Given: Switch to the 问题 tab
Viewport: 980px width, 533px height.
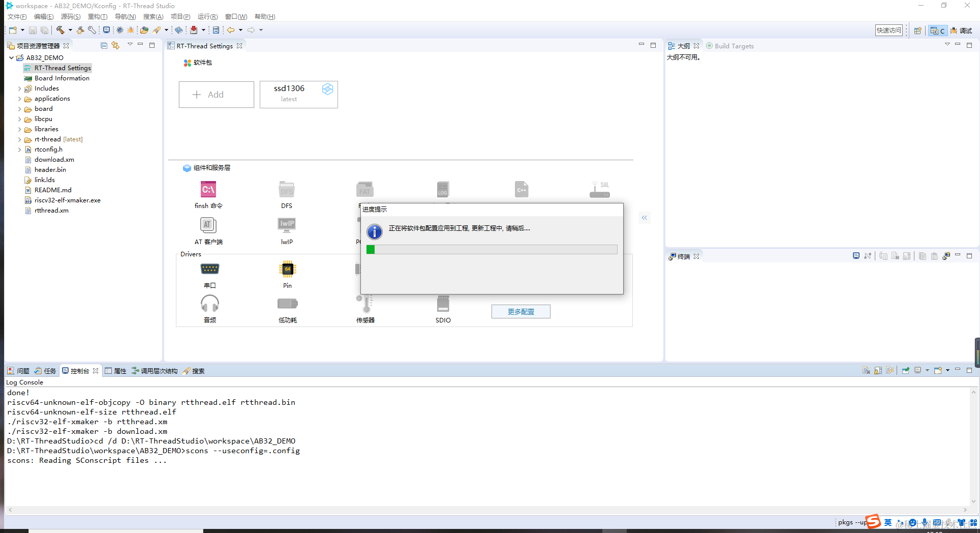Looking at the screenshot, I should click(x=18, y=371).
